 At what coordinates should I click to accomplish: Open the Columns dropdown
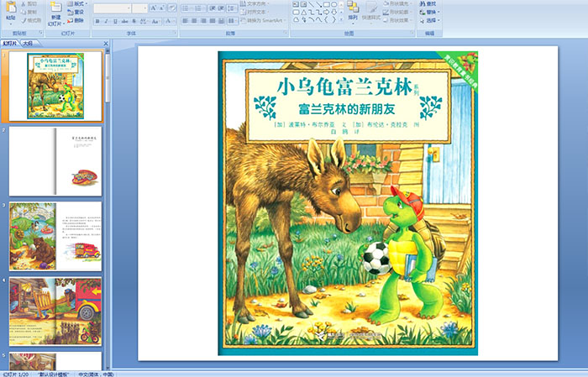pos(233,21)
